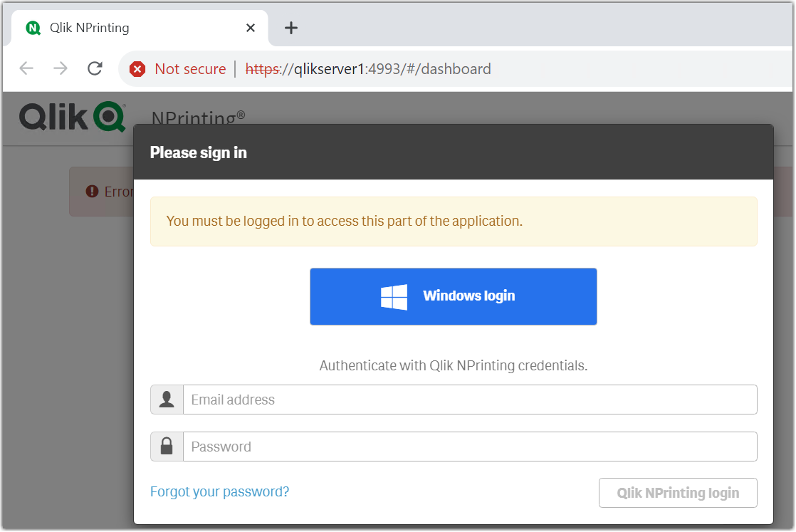Click the error exclamation icon on the error banner
Image resolution: width=796 pixels, height=532 pixels.
pos(91,191)
